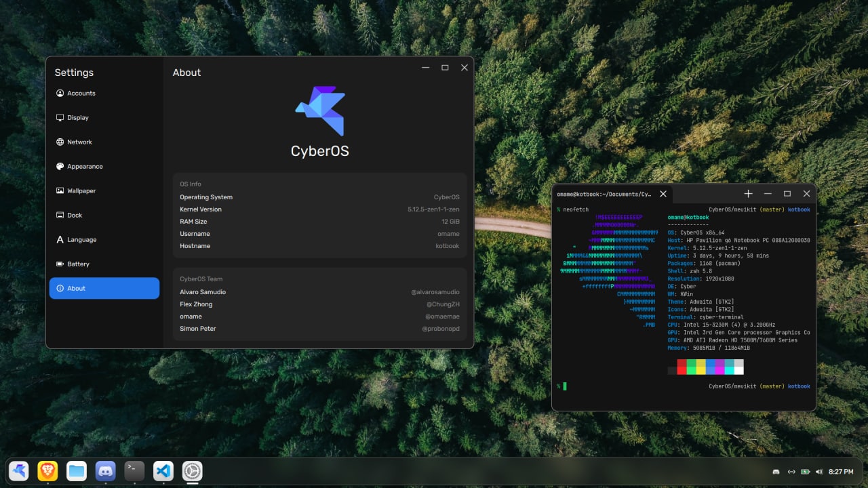Click the name Alvaro Samudio
The width and height of the screenshot is (868, 488).
coord(203,292)
